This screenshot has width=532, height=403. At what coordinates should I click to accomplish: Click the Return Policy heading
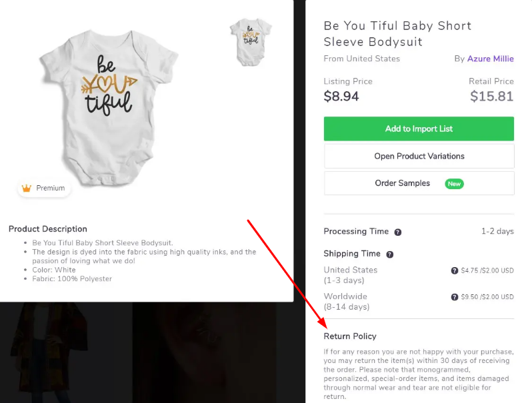point(350,336)
